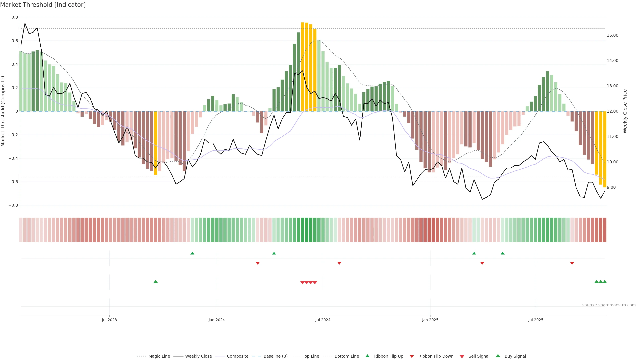This screenshot has height=362, width=644.
Task: Click the Jan 2024 x-axis label
Action: pyautogui.click(x=217, y=320)
